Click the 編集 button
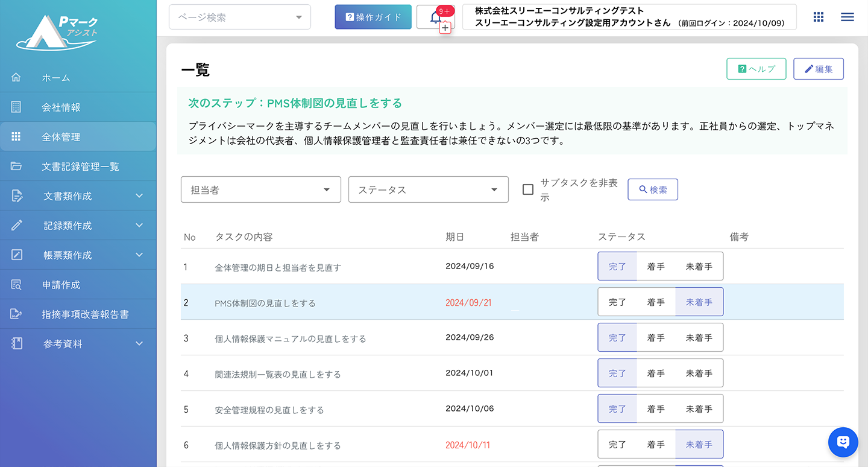Image resolution: width=868 pixels, height=467 pixels. tap(818, 69)
